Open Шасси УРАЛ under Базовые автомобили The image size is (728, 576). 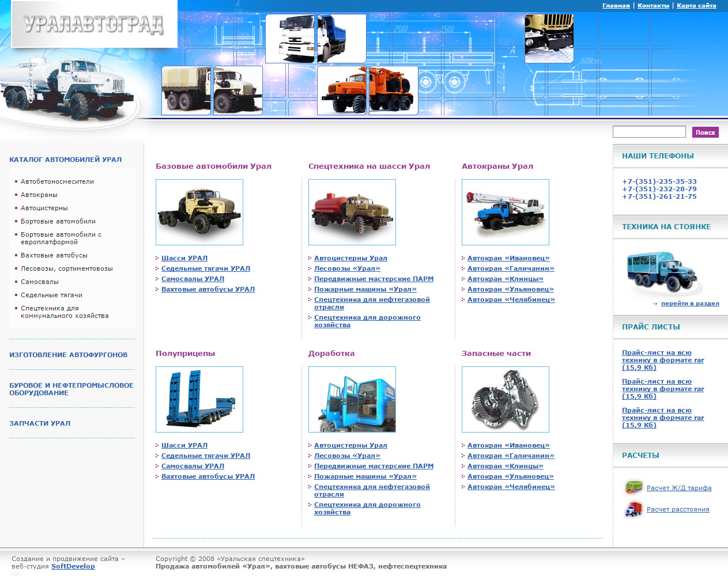coord(184,258)
